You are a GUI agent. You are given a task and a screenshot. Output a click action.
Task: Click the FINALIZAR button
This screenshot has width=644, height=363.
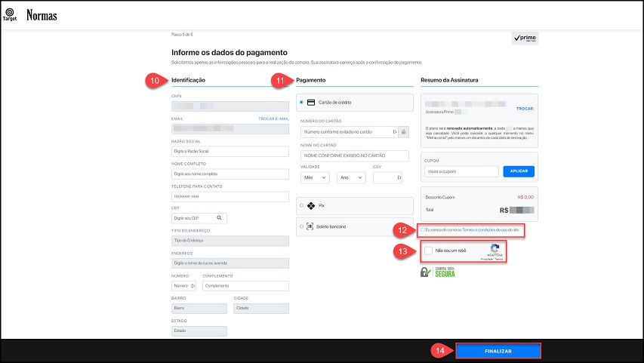click(498, 352)
